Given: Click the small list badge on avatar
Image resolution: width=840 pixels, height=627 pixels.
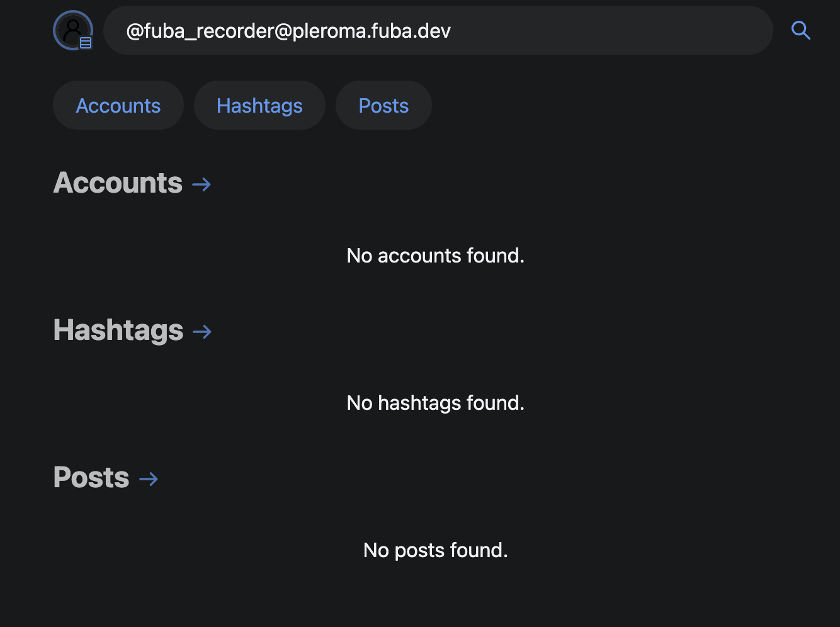Looking at the screenshot, I should pos(86,43).
